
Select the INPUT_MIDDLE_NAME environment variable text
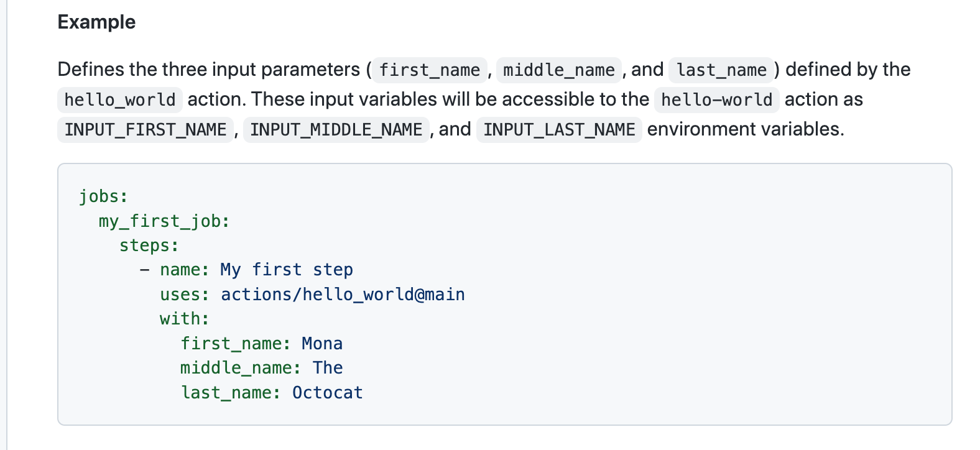coord(336,129)
